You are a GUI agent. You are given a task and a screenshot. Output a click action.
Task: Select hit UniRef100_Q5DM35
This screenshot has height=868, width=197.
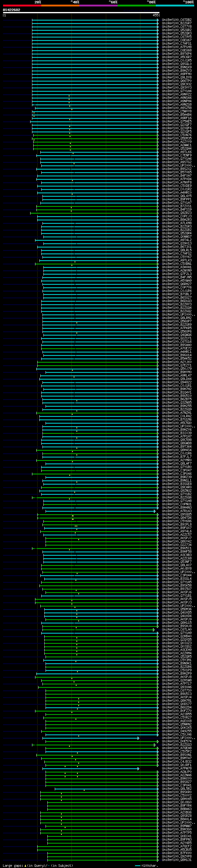177,139
